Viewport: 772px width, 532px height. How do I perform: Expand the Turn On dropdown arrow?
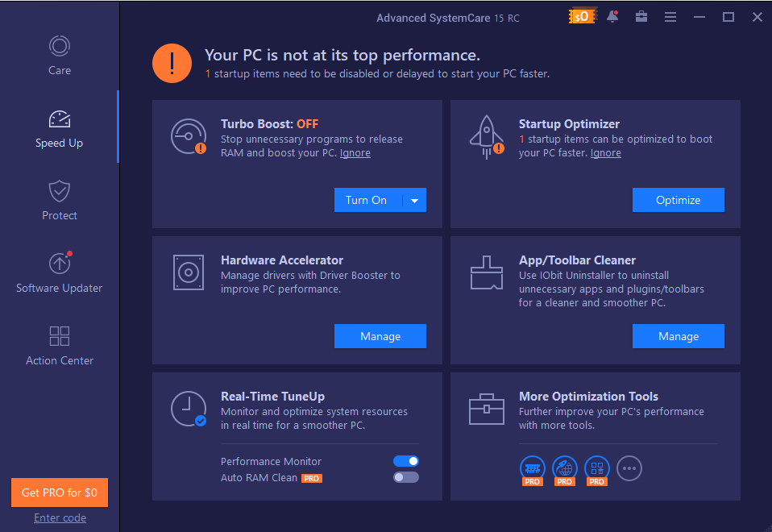[414, 201]
